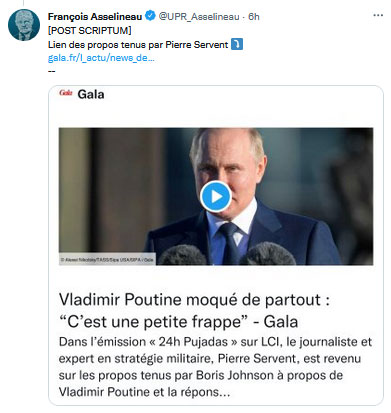
Task: Click the small Gala logo icon
Action: [66, 93]
